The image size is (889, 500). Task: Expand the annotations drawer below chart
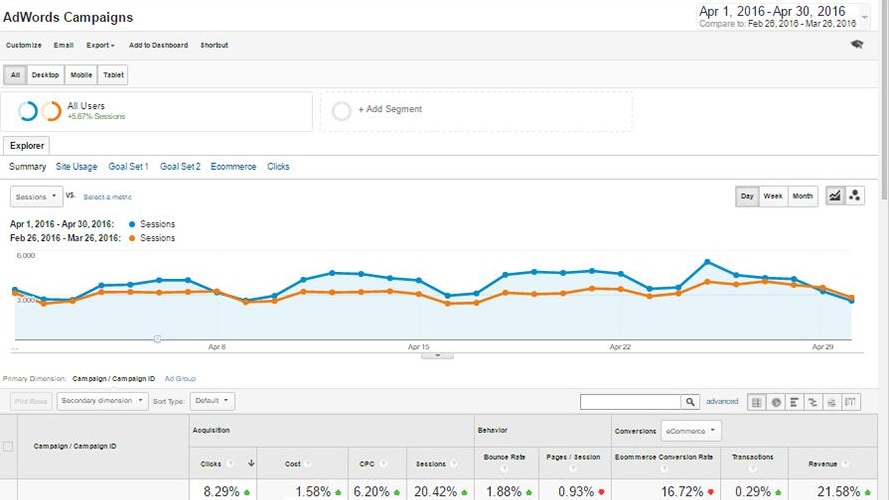pos(437,355)
